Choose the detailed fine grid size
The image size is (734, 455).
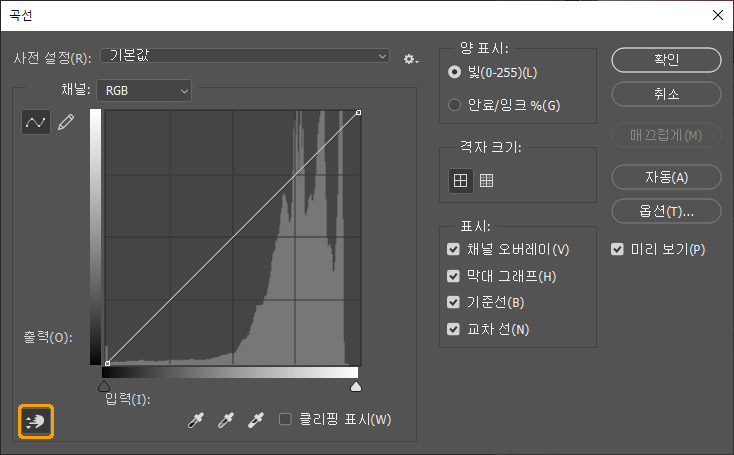(x=486, y=180)
